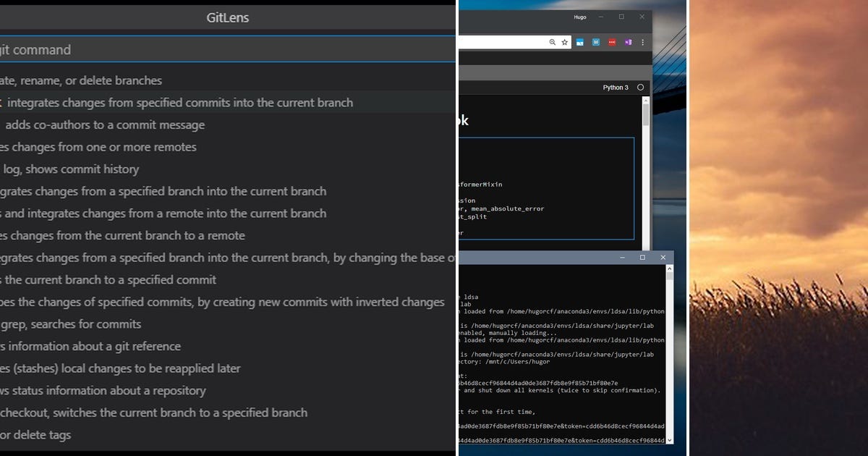The width and height of the screenshot is (868, 456).
Task: Click the zoom magnifier in the address bar
Action: tap(553, 42)
